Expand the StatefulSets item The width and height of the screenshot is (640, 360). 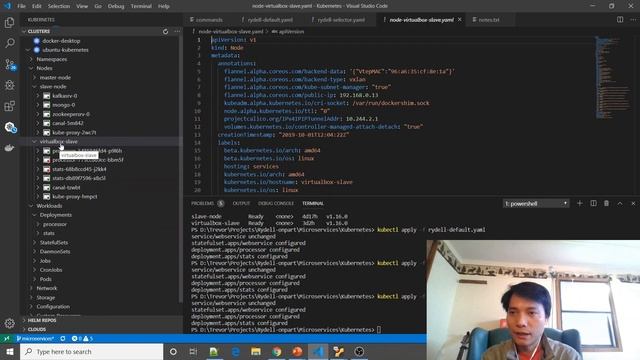[35, 242]
